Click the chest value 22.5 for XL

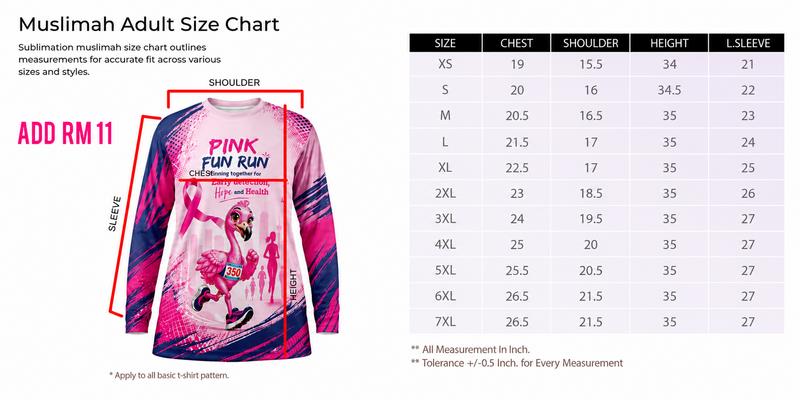click(x=516, y=167)
